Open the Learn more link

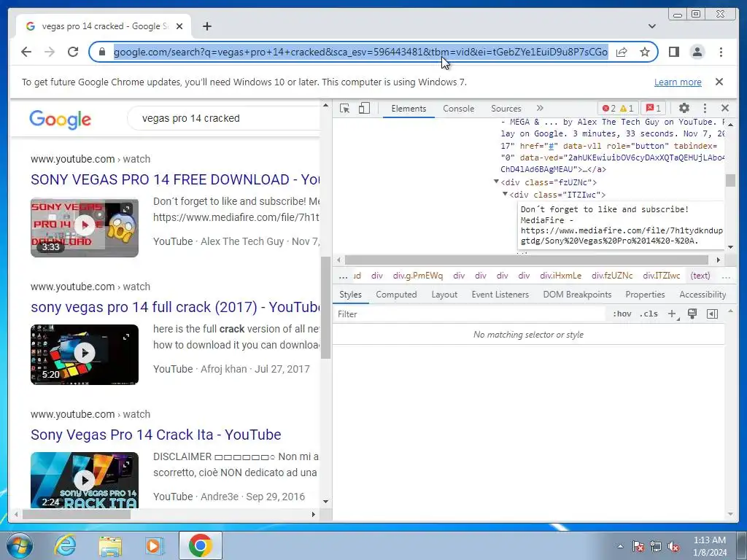pyautogui.click(x=678, y=82)
